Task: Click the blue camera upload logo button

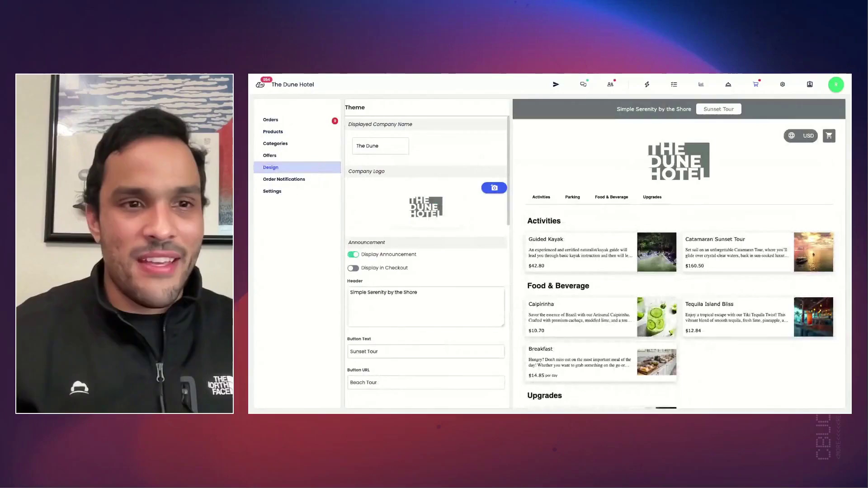Action: click(494, 188)
